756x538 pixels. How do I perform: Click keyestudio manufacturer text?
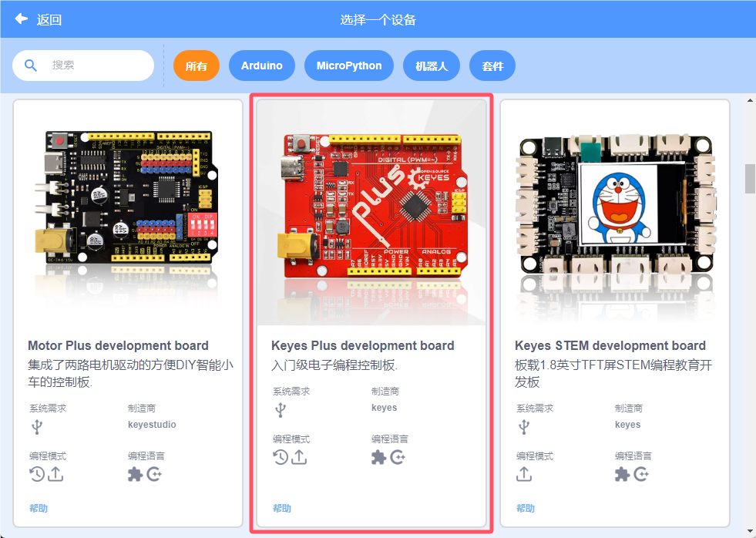pos(152,425)
